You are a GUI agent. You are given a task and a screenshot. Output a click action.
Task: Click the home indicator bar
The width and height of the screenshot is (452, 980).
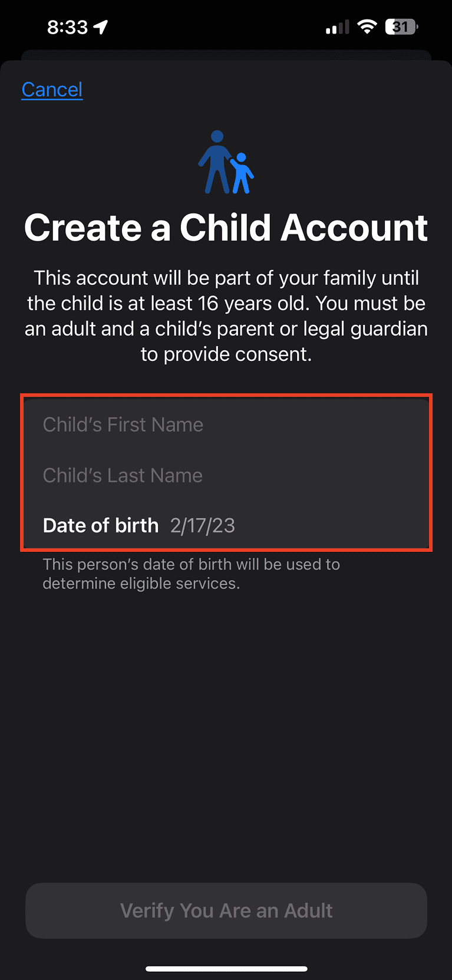pos(226,968)
